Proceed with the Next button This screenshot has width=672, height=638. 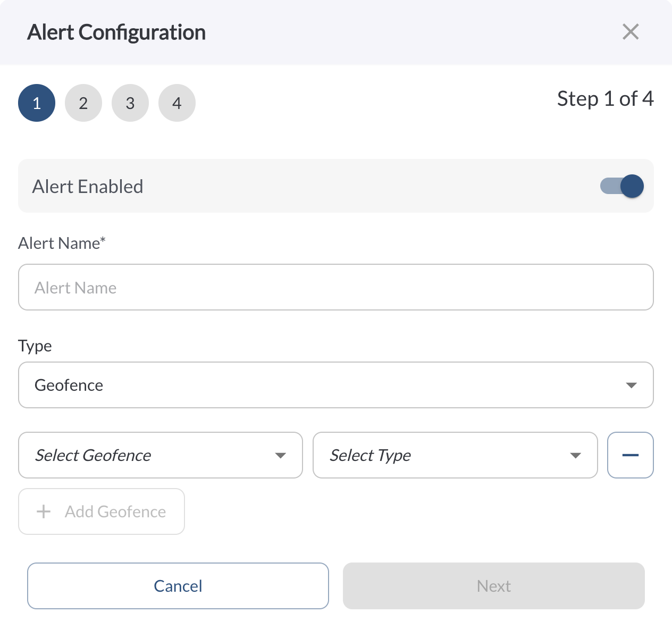tap(494, 586)
